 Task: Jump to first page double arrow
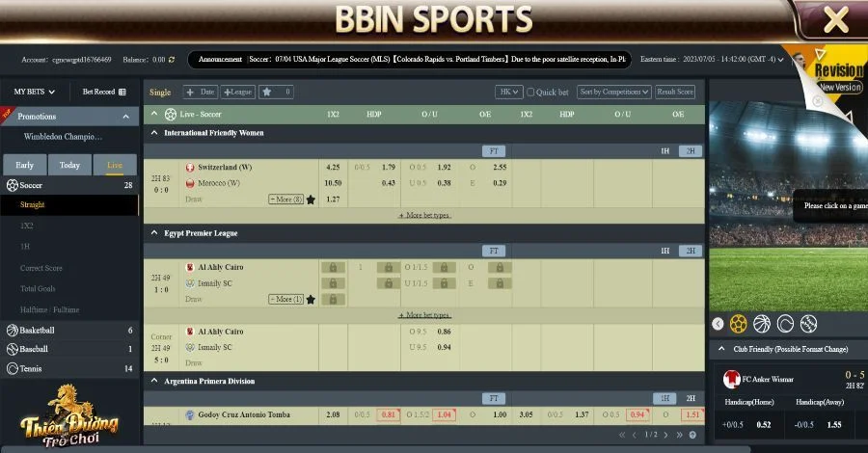click(x=622, y=435)
